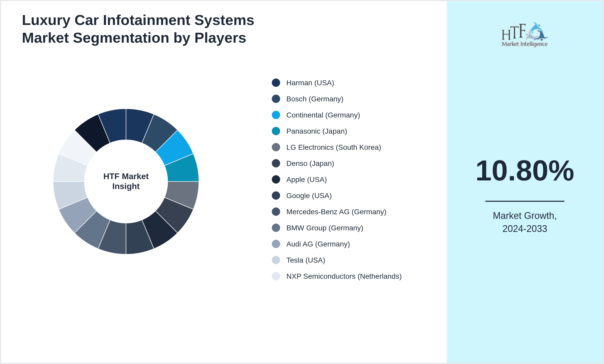
Task: Select the NXP Semiconductors legend marker
Action: click(x=276, y=276)
